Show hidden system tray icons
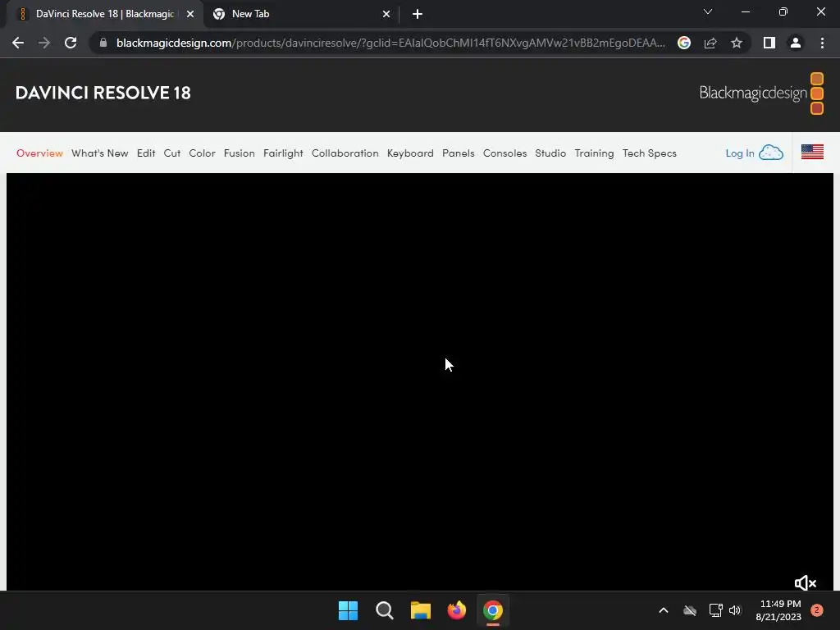This screenshot has width=840, height=630. [663, 610]
